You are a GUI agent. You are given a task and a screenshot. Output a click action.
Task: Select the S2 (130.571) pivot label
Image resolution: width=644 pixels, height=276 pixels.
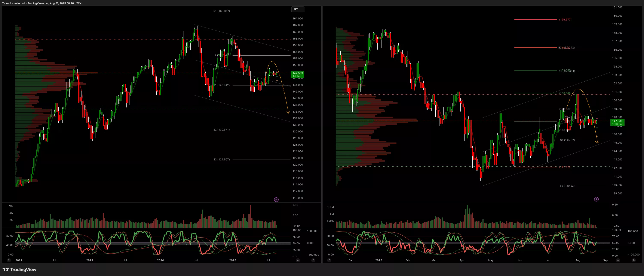[221, 129]
